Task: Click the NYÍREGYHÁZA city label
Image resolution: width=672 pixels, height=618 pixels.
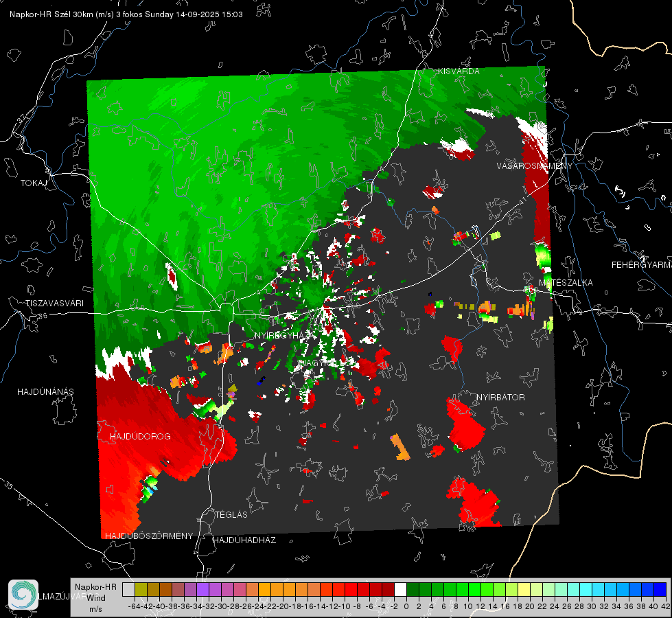Action: pos(284,335)
